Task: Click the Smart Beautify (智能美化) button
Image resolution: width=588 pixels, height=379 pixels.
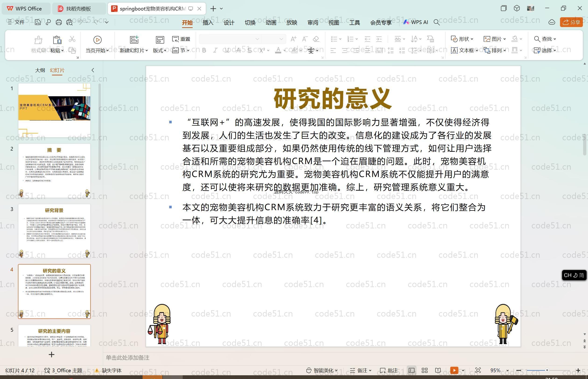Action: (x=322, y=370)
